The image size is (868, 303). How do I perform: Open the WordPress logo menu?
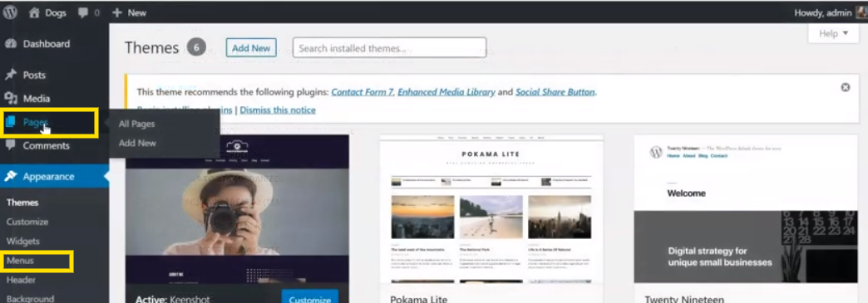click(10, 12)
